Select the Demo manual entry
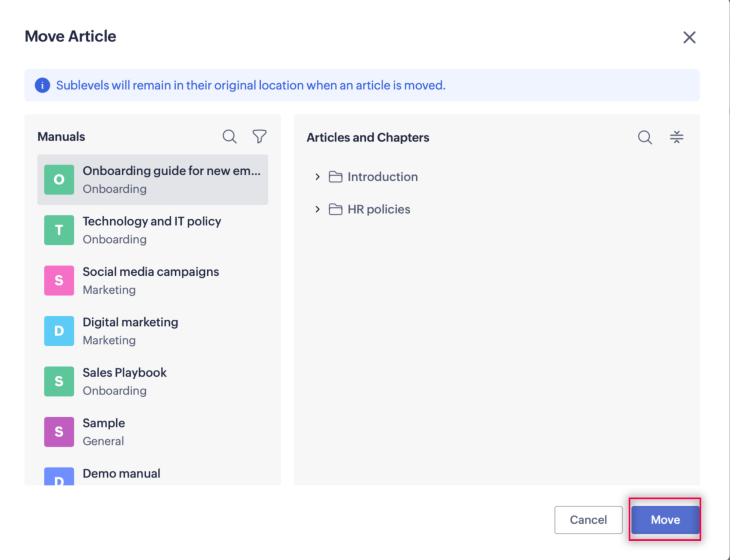 [x=121, y=474]
